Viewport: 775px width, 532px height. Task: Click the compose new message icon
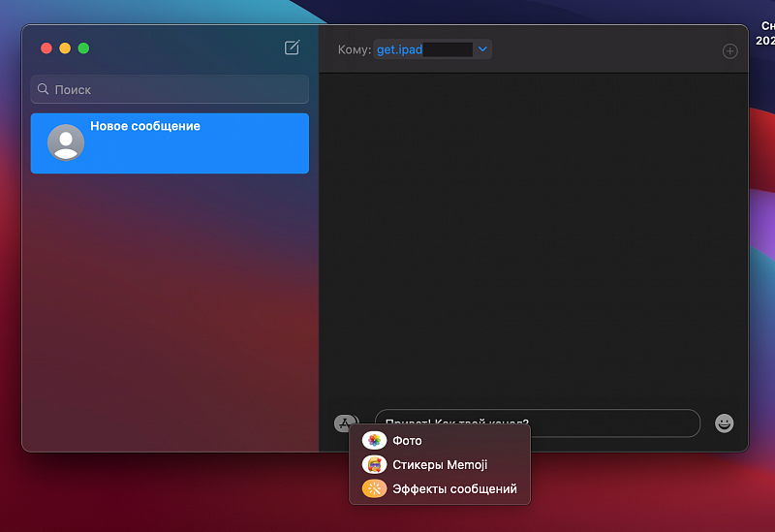(292, 47)
